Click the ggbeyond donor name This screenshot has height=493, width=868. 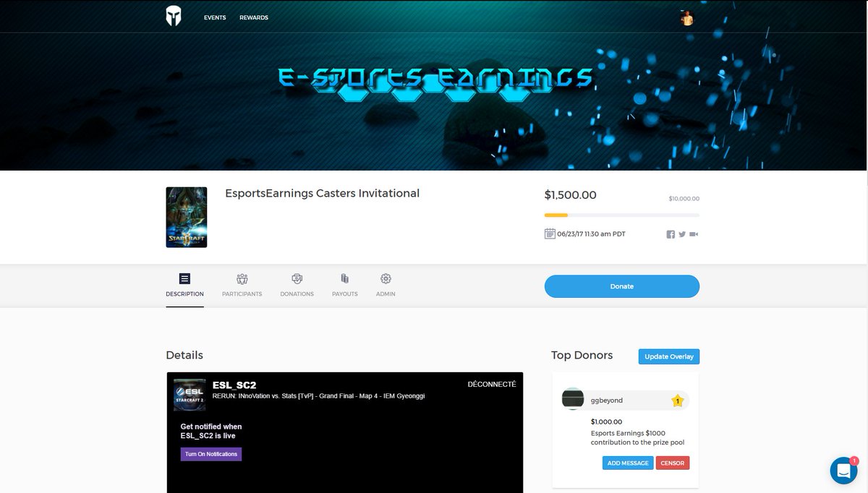click(607, 400)
